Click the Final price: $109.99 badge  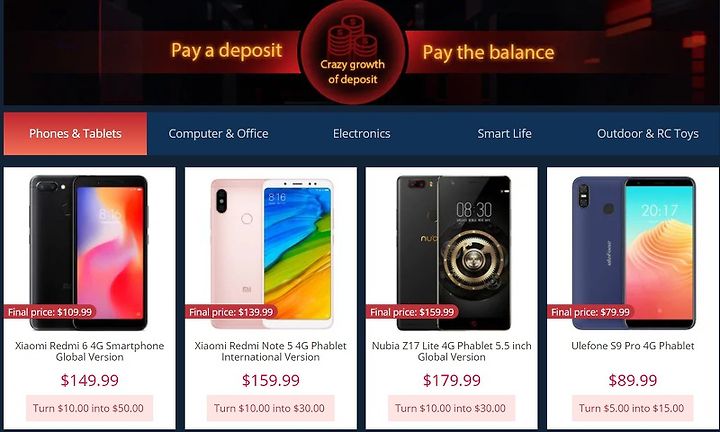click(x=50, y=312)
